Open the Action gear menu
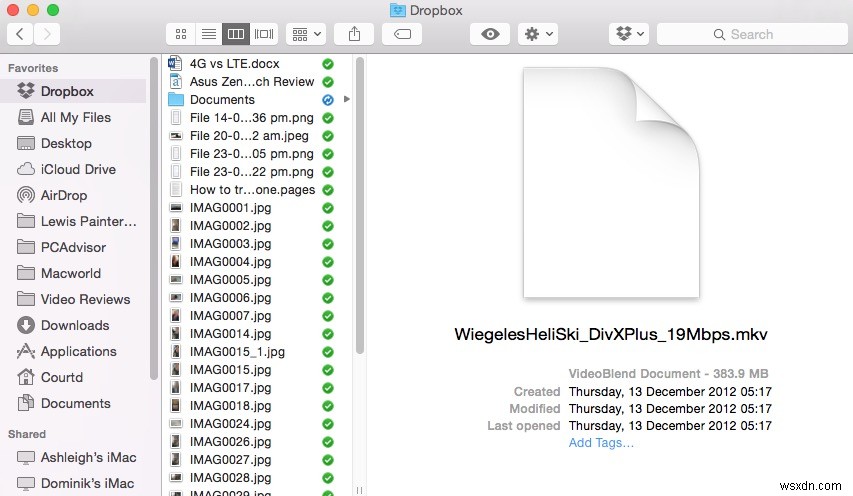853x496 pixels. point(538,34)
